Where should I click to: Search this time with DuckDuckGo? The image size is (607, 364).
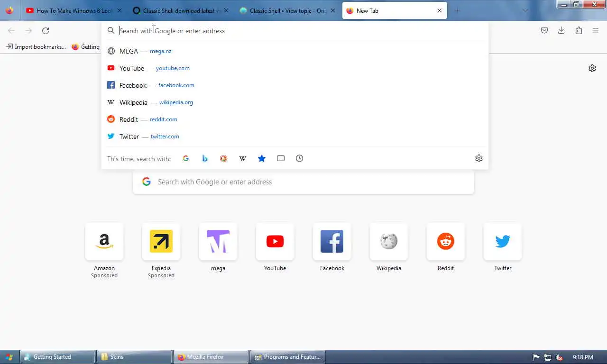[x=224, y=158]
